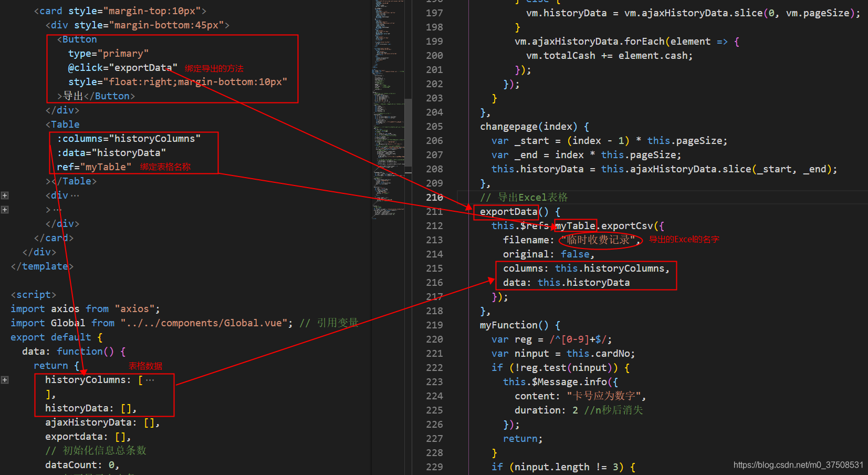This screenshot has width=868, height=475.
Task: Click 'changepage(index)' method name
Action: click(x=528, y=127)
